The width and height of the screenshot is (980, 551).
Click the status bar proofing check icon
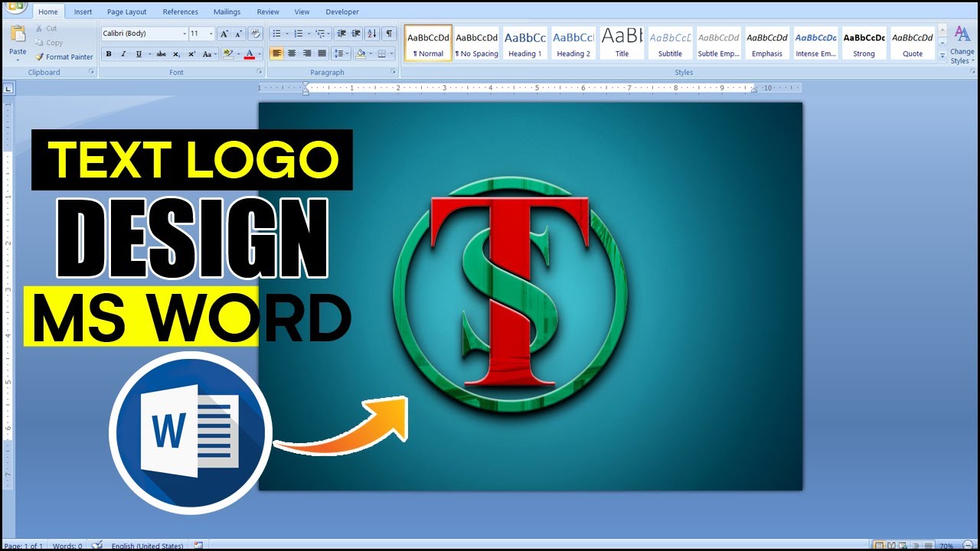(x=97, y=546)
